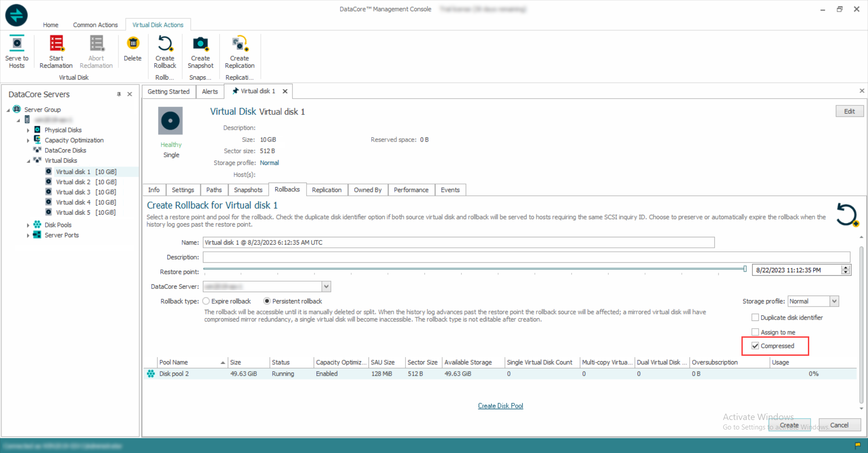Screen dimensions: 868x453
Task: Open the Storage profile dropdown
Action: click(x=834, y=301)
